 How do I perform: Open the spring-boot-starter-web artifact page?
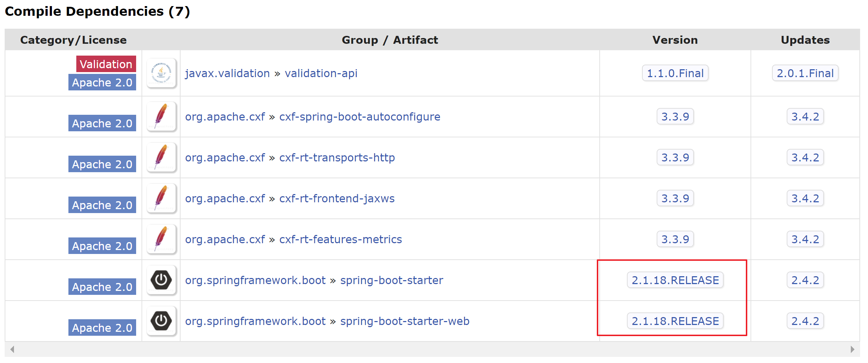404,321
